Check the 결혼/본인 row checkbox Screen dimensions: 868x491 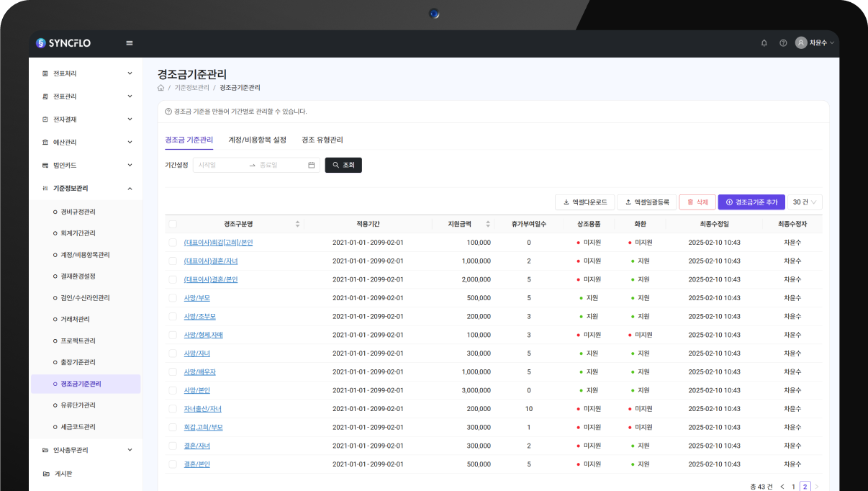[173, 464]
